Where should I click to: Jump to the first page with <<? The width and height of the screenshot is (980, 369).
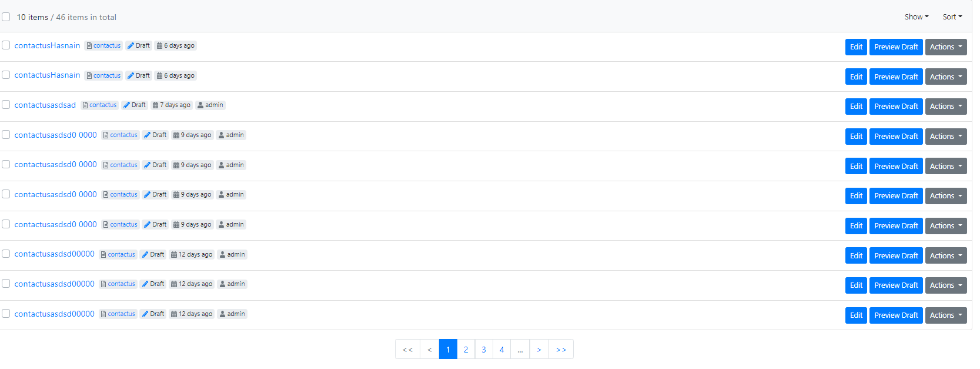[x=407, y=350]
